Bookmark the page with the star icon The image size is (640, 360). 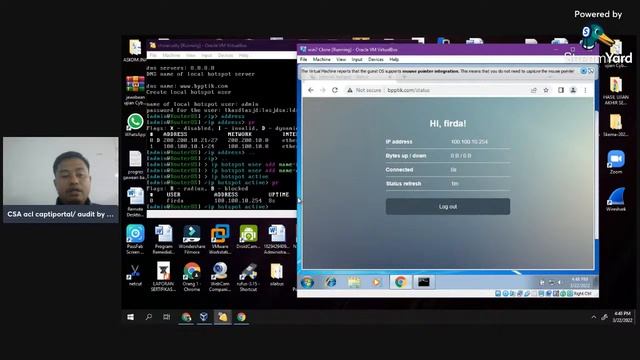[x=546, y=90]
